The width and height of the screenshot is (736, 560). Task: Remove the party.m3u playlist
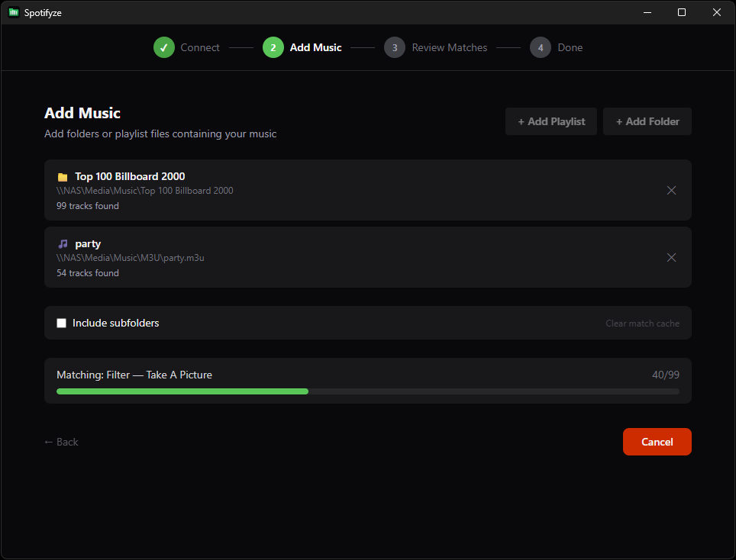coord(671,257)
